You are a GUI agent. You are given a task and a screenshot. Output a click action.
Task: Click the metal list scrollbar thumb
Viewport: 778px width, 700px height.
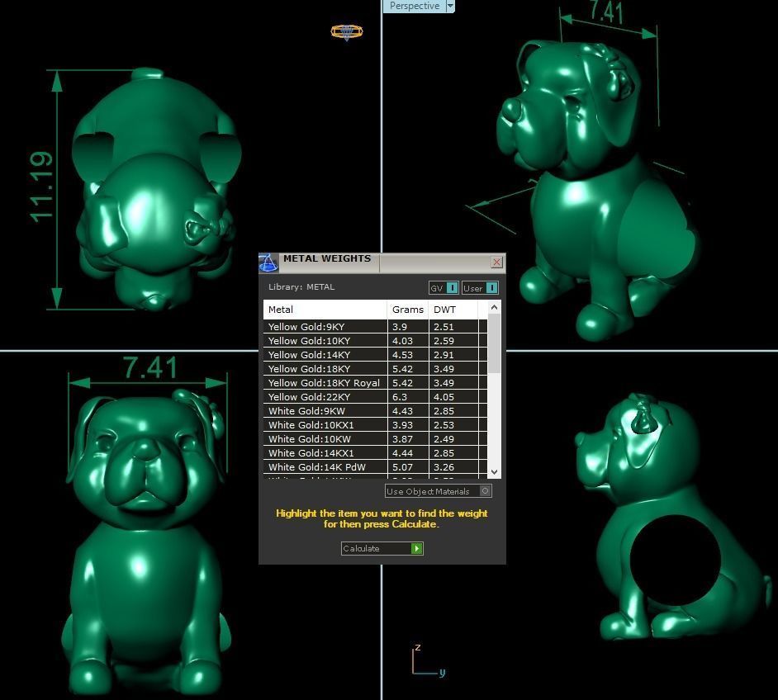tap(494, 343)
